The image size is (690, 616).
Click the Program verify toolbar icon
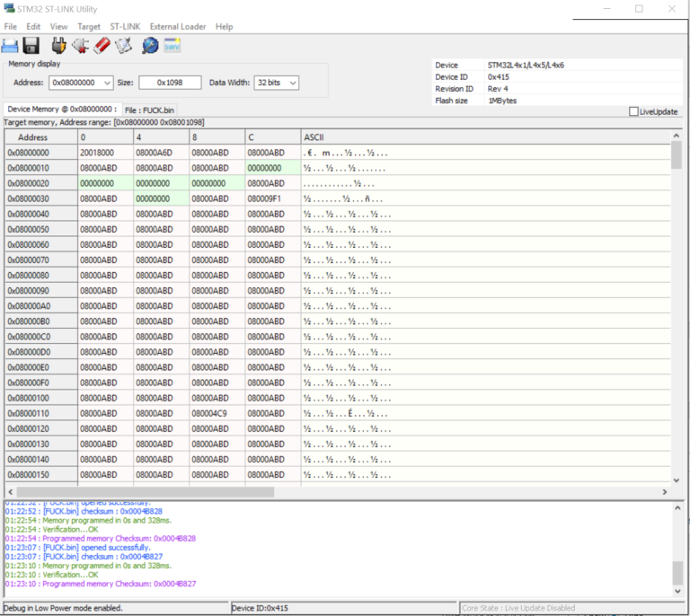pyautogui.click(x=124, y=46)
